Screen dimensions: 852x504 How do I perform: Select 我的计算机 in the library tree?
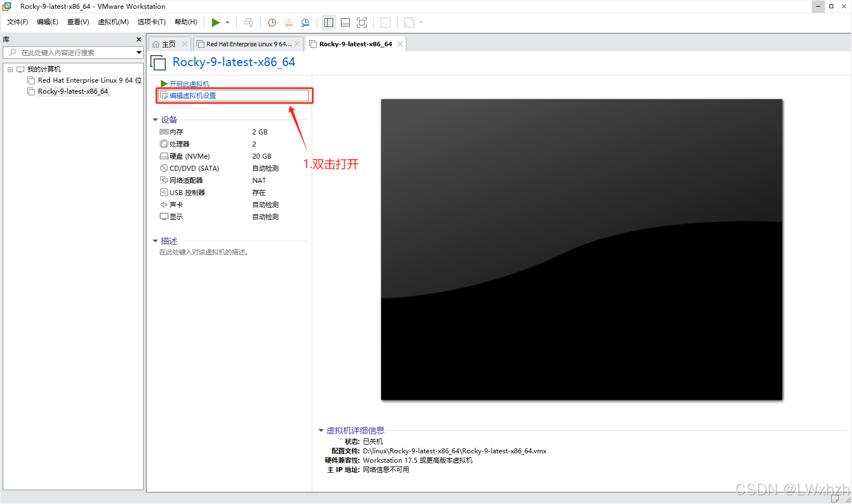(44, 69)
